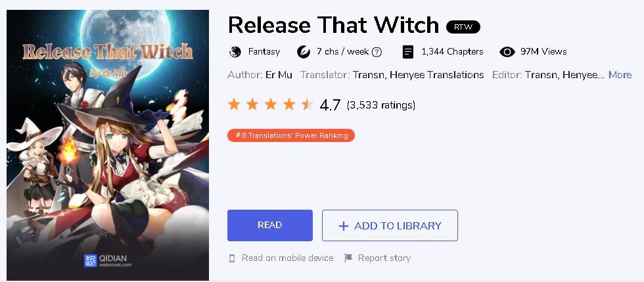Click the Read on mobile device link
This screenshot has width=644, height=282.
288,258
